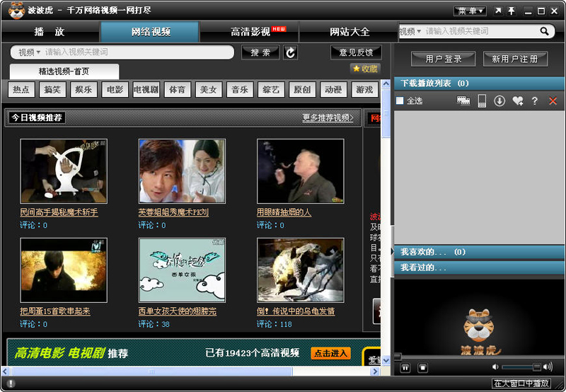Screen dimensions: 566x392
Task: Click the search magnifier in the top search bar
Action: click(x=544, y=31)
